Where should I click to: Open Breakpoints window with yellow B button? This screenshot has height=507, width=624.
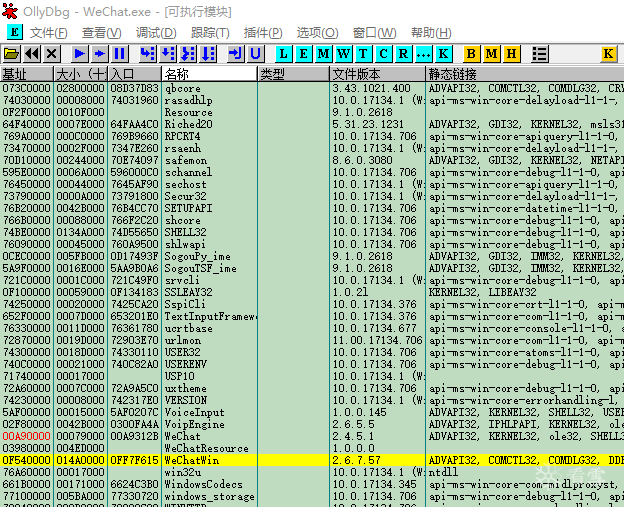point(471,54)
